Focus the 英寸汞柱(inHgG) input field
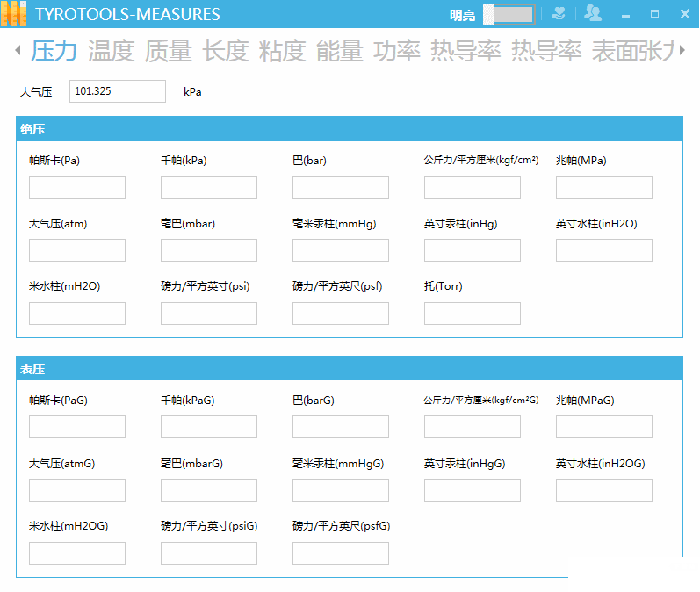This screenshot has height=592, width=700. [473, 491]
